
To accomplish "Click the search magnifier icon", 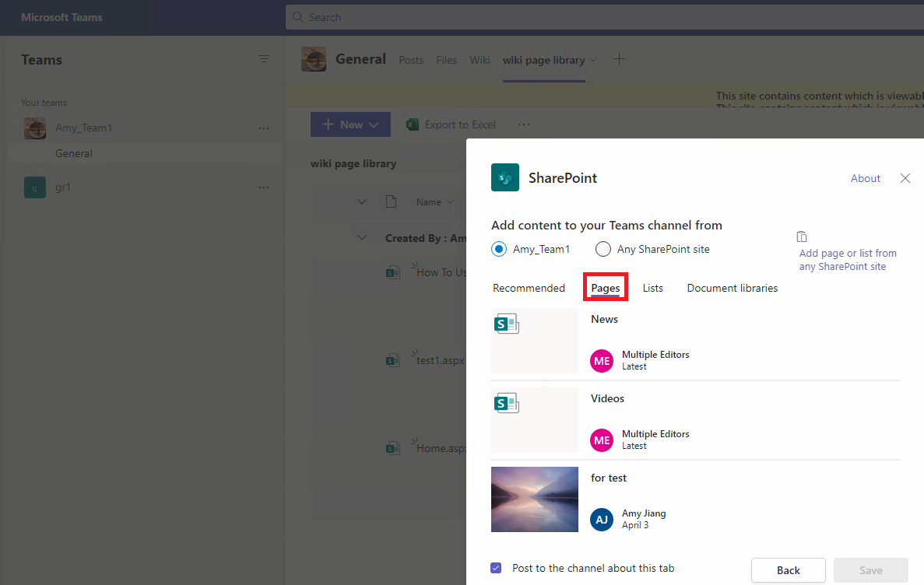I will 298,17.
